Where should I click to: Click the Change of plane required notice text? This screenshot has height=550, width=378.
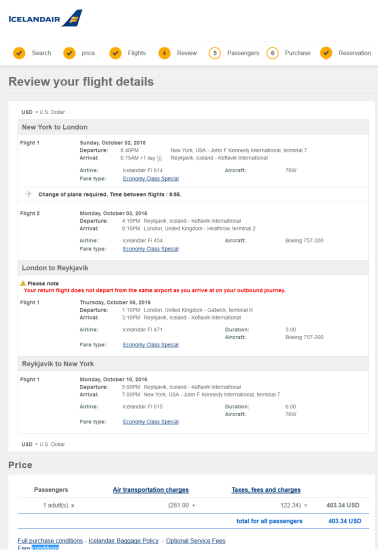pyautogui.click(x=110, y=194)
